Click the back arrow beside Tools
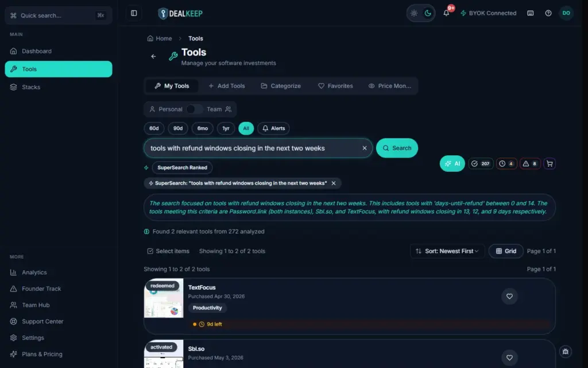 point(153,56)
